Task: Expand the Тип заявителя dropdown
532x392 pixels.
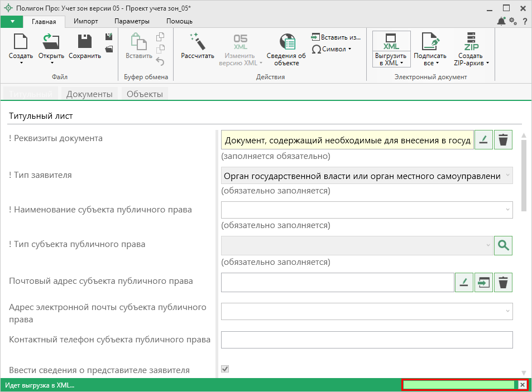Action: coord(507,176)
